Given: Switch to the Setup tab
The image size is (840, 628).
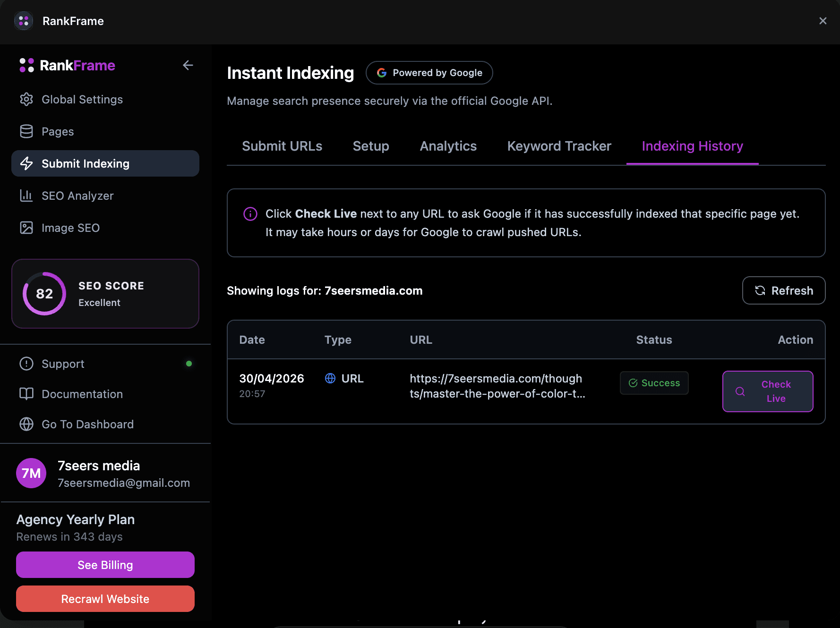Looking at the screenshot, I should point(371,146).
